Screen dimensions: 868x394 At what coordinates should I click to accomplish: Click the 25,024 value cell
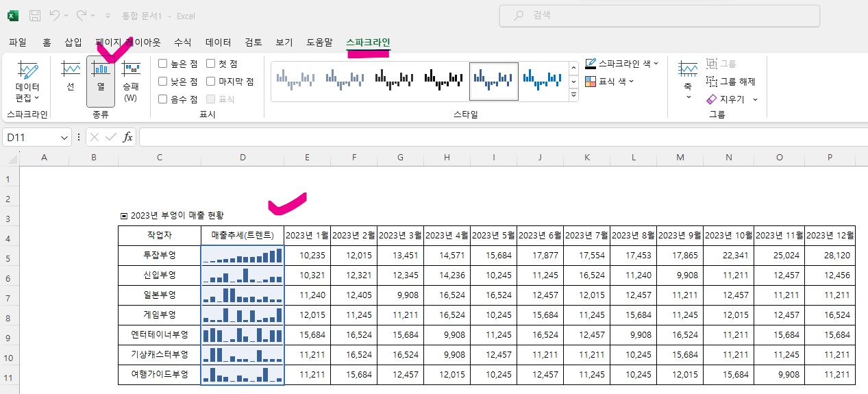click(780, 255)
